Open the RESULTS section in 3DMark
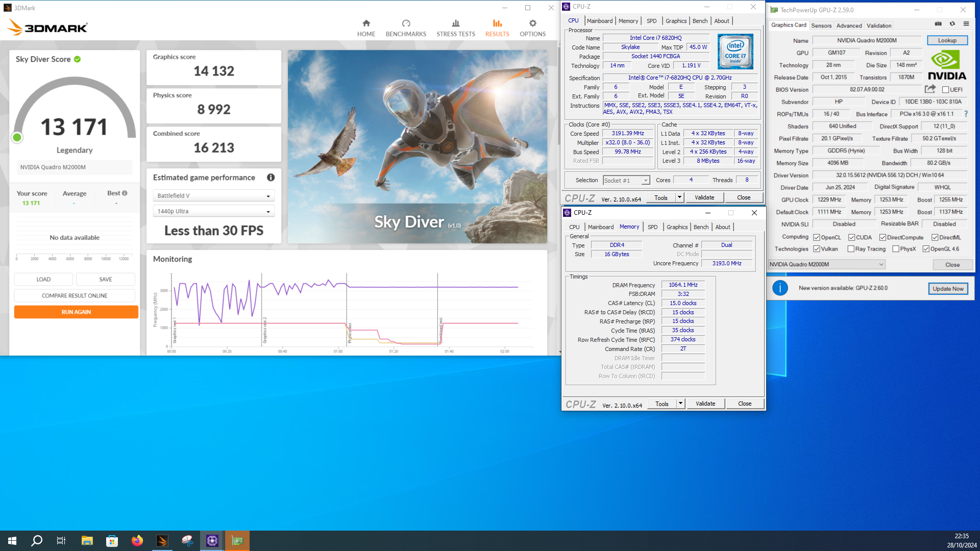The width and height of the screenshot is (980, 551). point(497,28)
